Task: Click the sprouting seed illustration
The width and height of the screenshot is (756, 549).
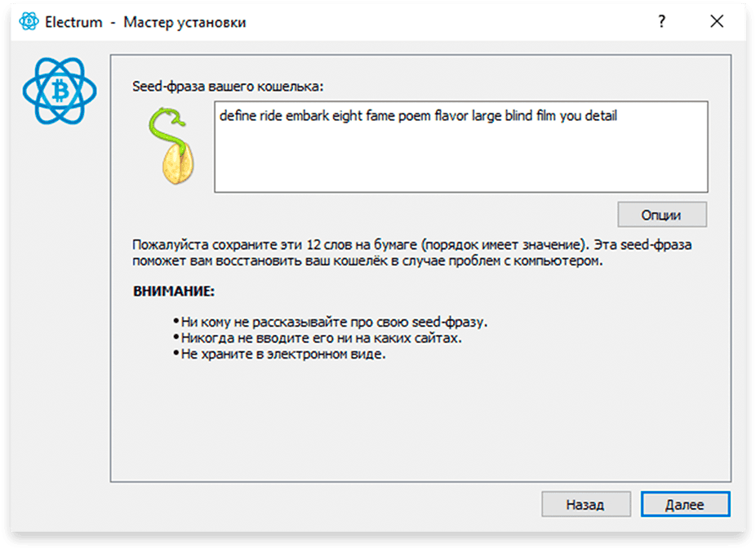Action: (172, 146)
